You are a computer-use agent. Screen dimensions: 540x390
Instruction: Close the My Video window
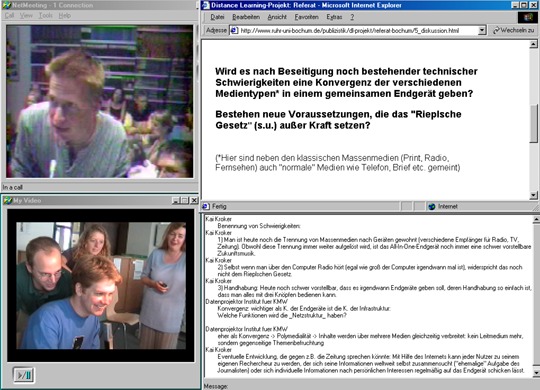(x=194, y=200)
